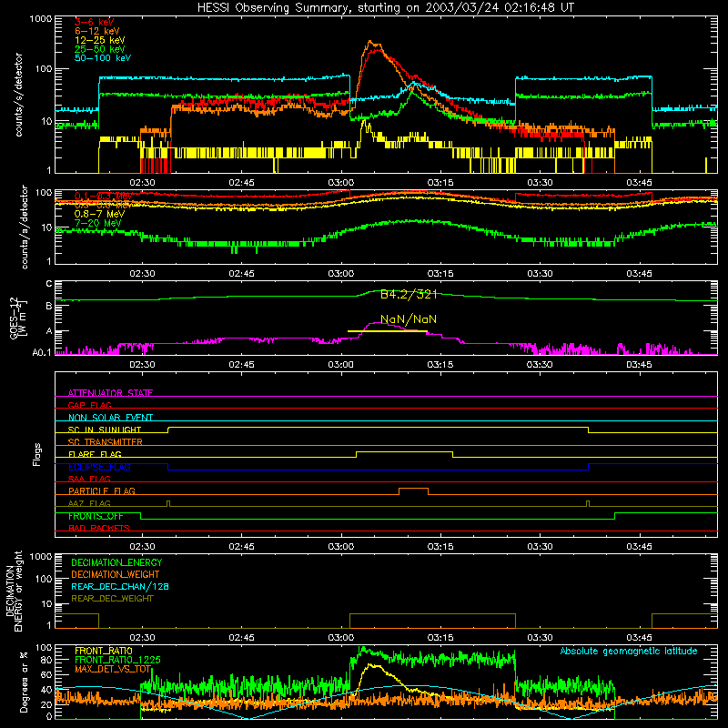Viewport: 728px width, 728px height.
Task: Click the MAX_DET_VS_TOT legend label
Action: [113, 669]
